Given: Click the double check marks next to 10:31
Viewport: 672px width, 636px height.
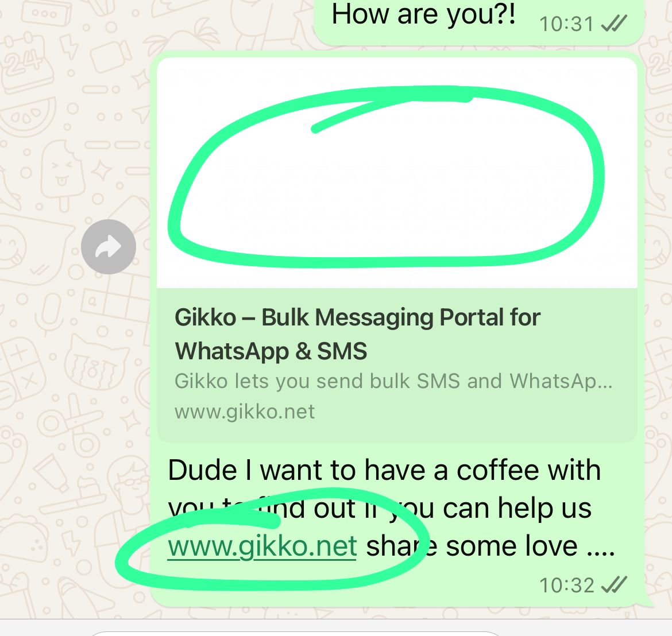Looking at the screenshot, I should (614, 24).
